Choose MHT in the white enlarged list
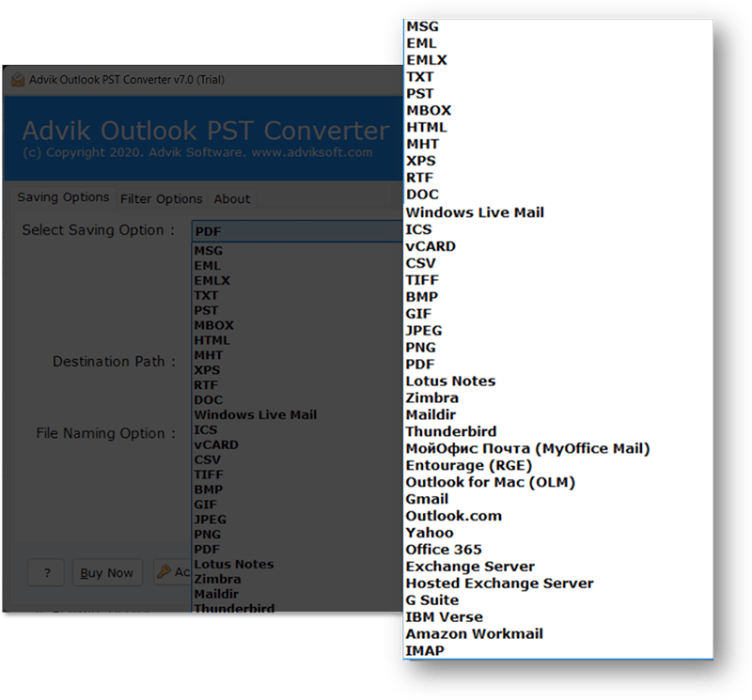 [x=422, y=144]
